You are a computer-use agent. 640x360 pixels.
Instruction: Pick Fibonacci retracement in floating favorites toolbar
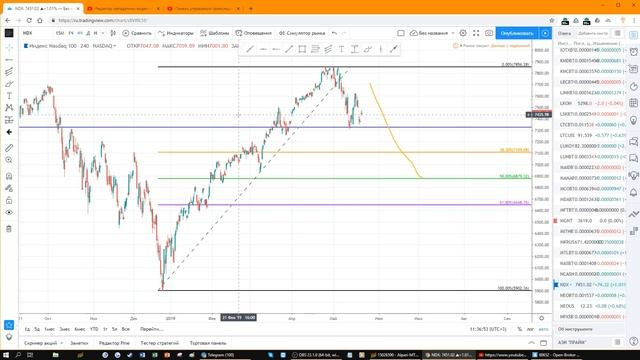click(x=315, y=49)
